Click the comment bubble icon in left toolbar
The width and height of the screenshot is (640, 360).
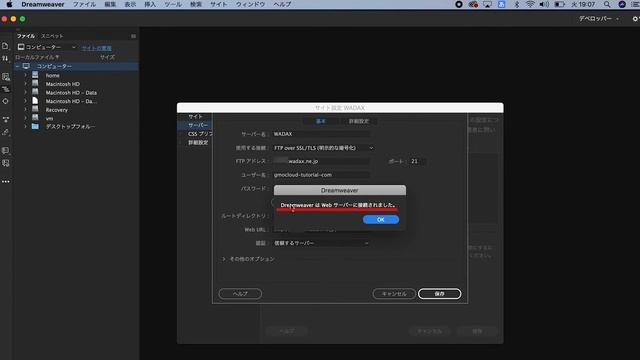coord(5,151)
